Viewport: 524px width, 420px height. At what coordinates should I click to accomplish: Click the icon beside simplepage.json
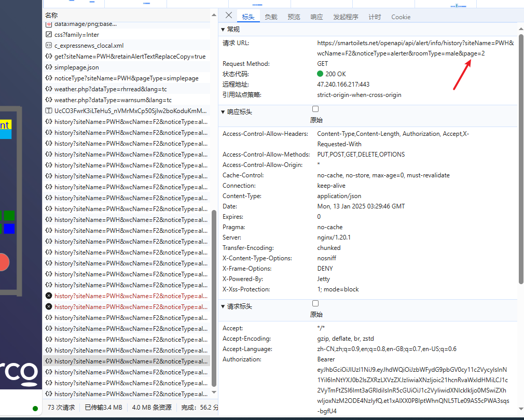(49, 67)
